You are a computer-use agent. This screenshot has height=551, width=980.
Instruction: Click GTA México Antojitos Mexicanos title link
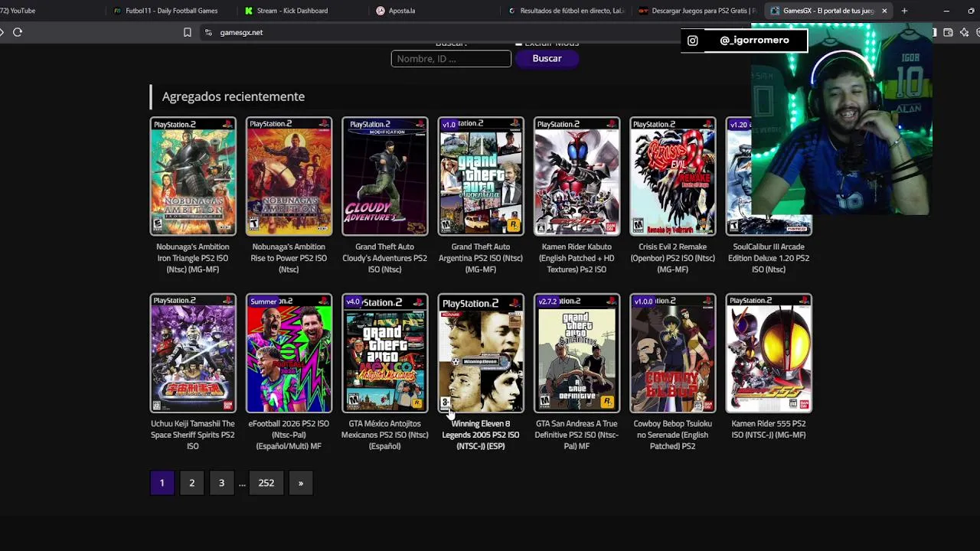[x=385, y=435]
